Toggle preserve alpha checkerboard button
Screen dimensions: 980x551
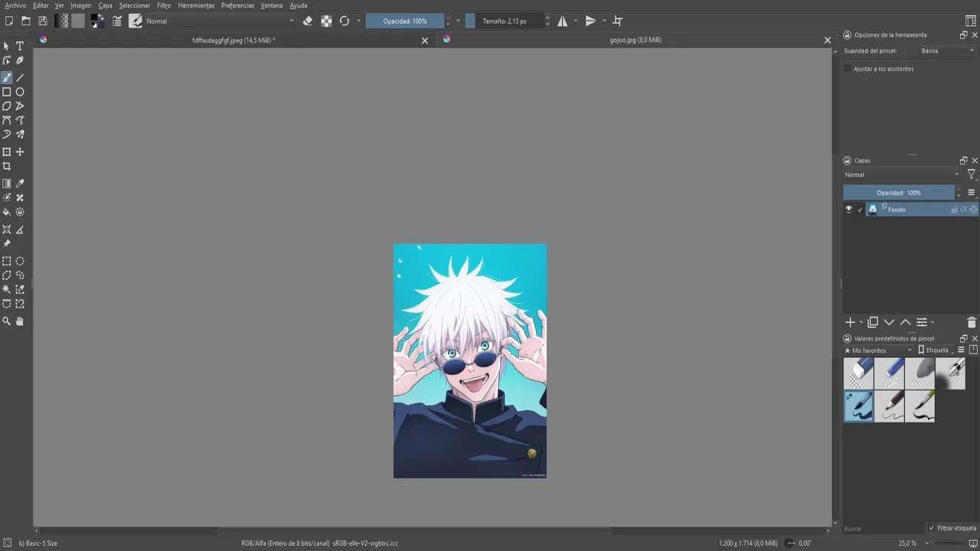point(326,21)
